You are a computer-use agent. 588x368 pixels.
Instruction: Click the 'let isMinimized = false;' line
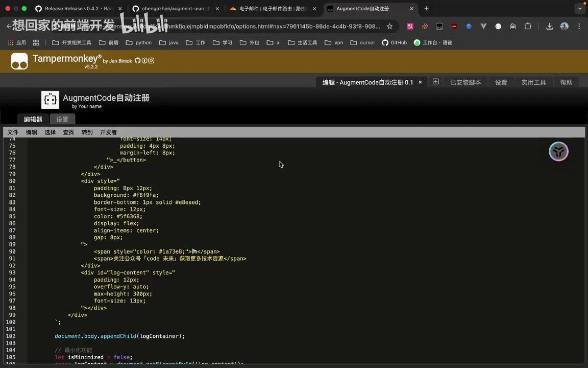click(94, 357)
